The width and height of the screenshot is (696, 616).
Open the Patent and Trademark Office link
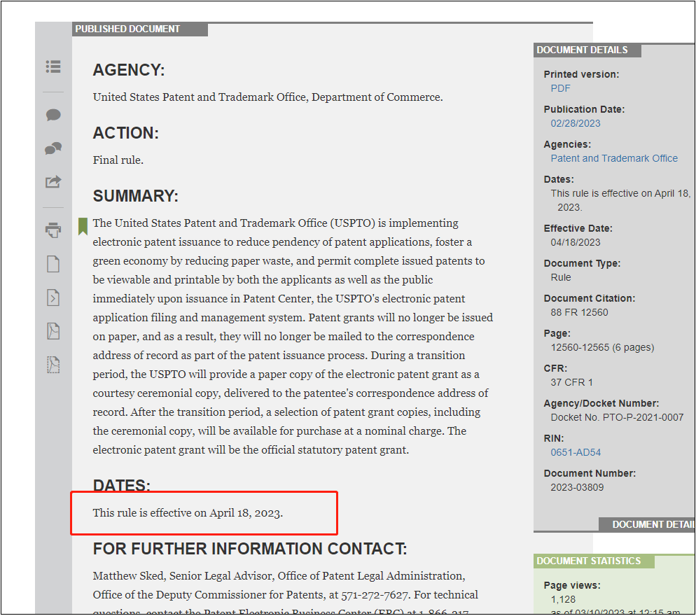pyautogui.click(x=614, y=158)
